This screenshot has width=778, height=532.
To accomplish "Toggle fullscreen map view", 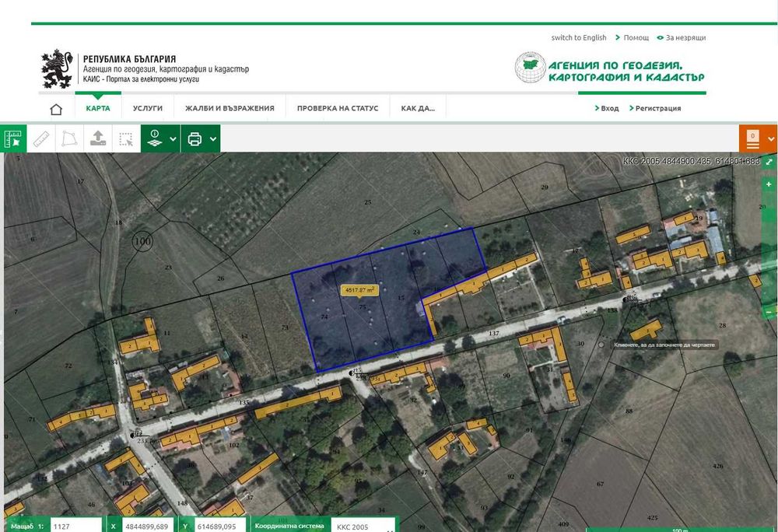I will pos(769,162).
